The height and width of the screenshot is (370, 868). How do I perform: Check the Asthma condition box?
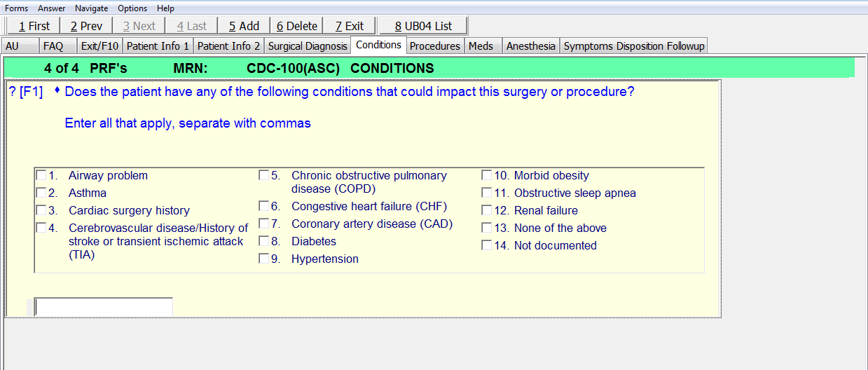tap(41, 193)
